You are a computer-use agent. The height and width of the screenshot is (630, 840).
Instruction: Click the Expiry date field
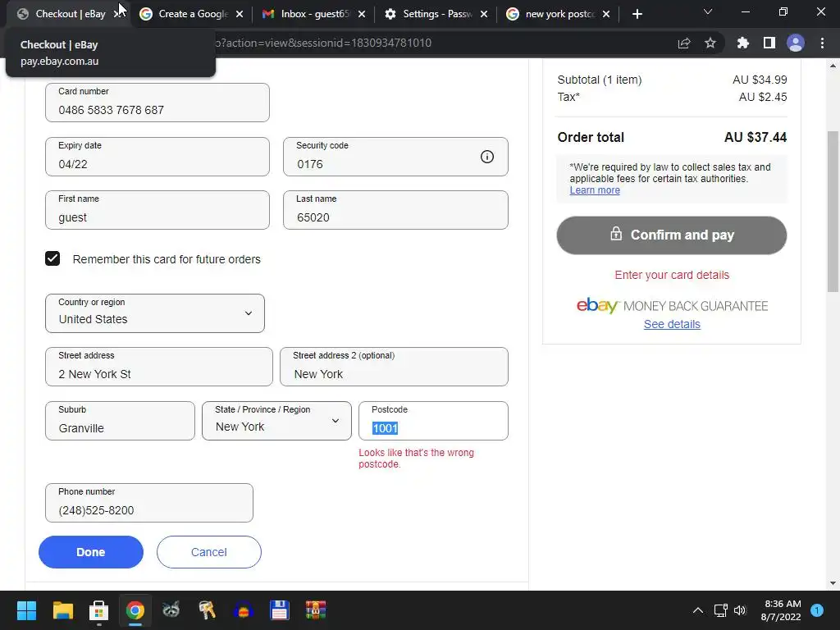[157, 157]
